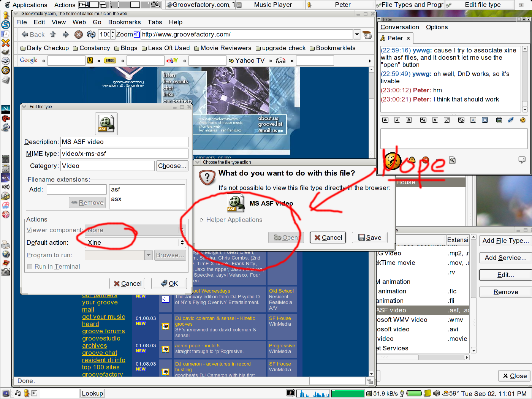
Task: Click the Stop loading icon in the browser toolbar
Action: pos(79,35)
